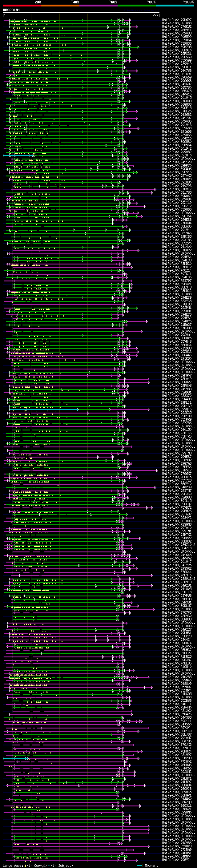This screenshot has height=868, width=197.
Task: Select the UniRef100_Q9FG07 label
Action: pyautogui.click(x=177, y=375)
